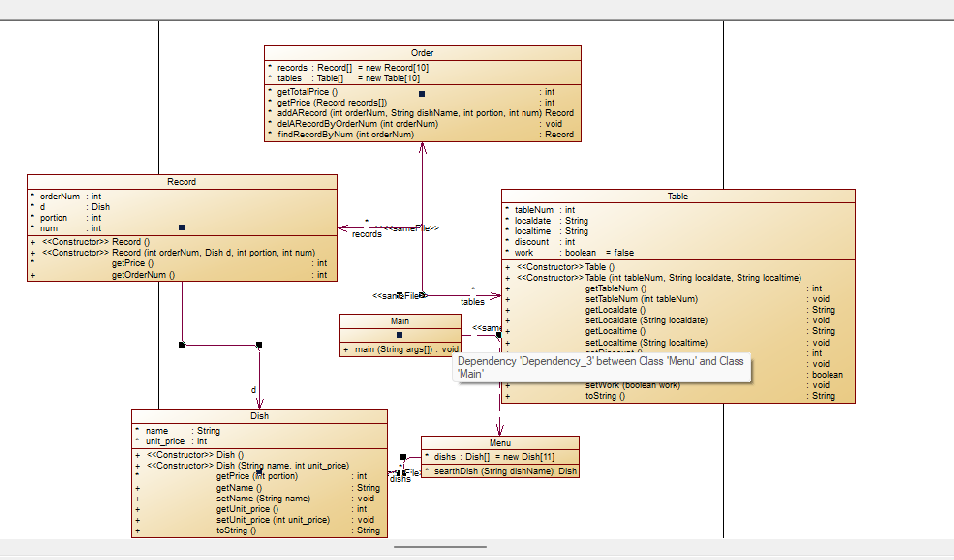
Task: Click the 'd' role label above Dish
Action: click(x=253, y=390)
